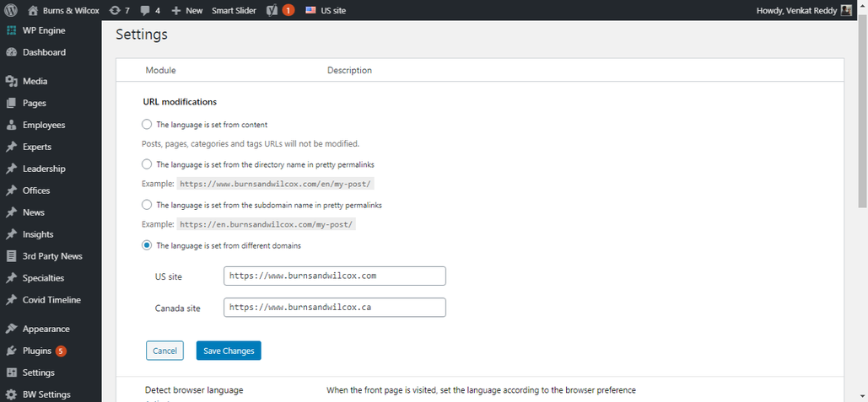The width and height of the screenshot is (868, 402).
Task: Select 'directory name in pretty permalinks' radio
Action: click(x=147, y=164)
